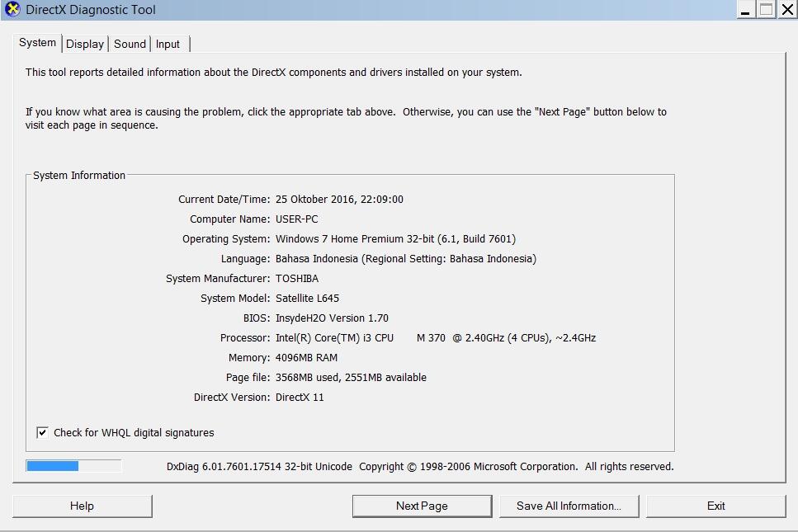Click the Help button
The height and width of the screenshot is (532, 798).
pos(82,506)
